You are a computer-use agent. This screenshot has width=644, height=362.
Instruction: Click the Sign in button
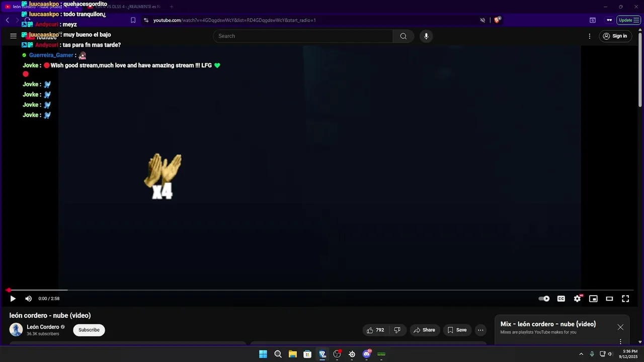point(615,36)
